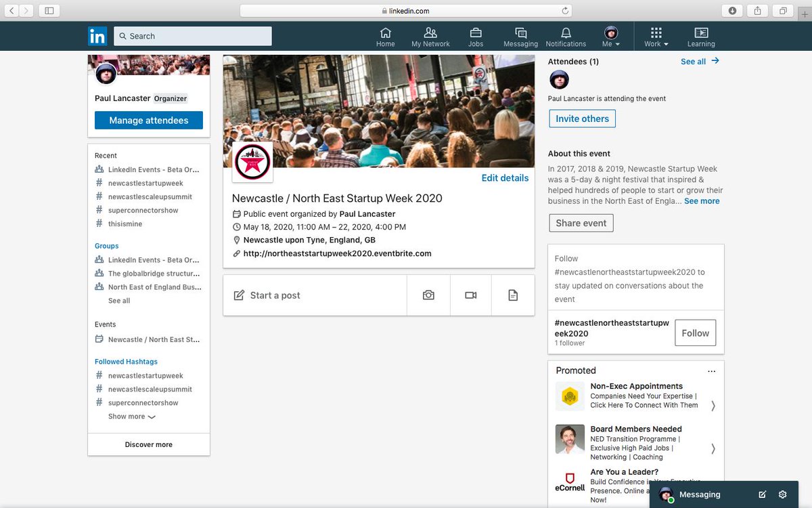Click the Manage attendees button

point(149,120)
